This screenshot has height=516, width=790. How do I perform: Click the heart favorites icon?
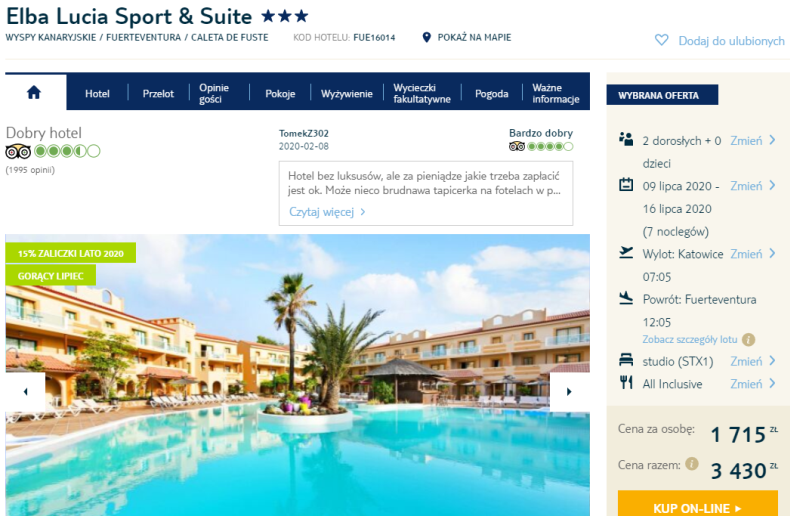[661, 40]
